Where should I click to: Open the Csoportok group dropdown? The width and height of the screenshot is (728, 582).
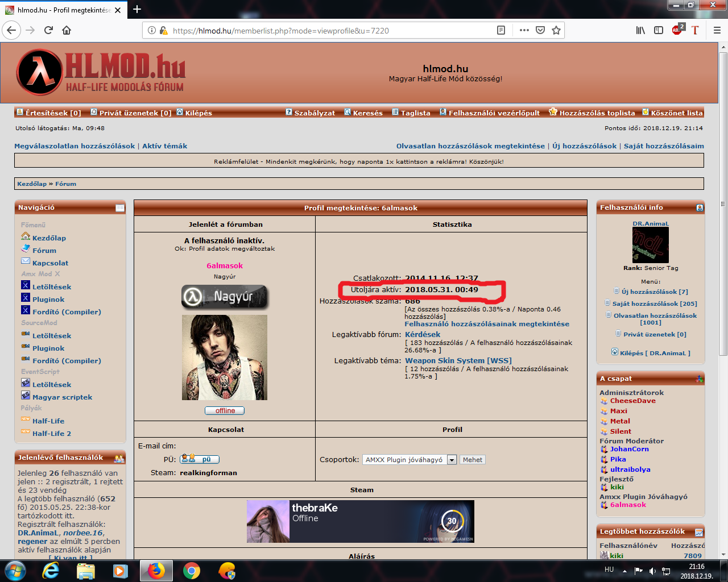[409, 460]
